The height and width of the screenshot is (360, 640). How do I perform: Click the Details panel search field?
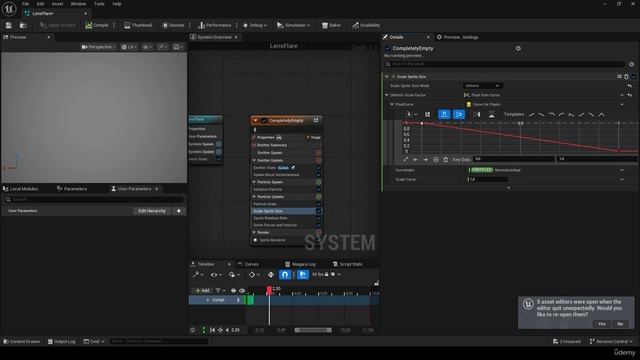point(504,64)
